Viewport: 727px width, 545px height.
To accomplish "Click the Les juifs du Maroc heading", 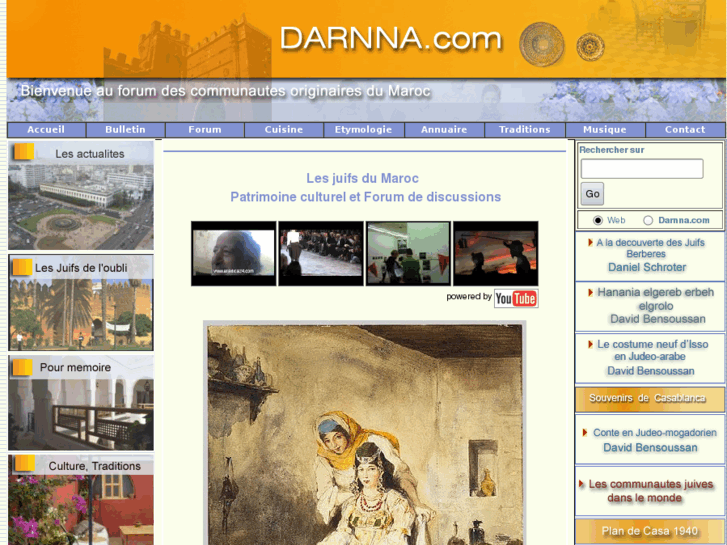I will coord(363,179).
